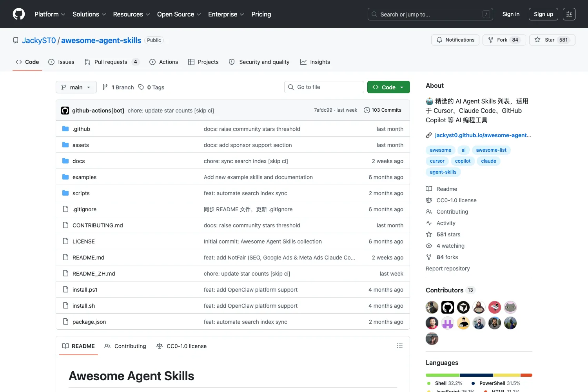This screenshot has width=588, height=392.
Task: Click the agent-skills topic tag
Action: (443, 172)
